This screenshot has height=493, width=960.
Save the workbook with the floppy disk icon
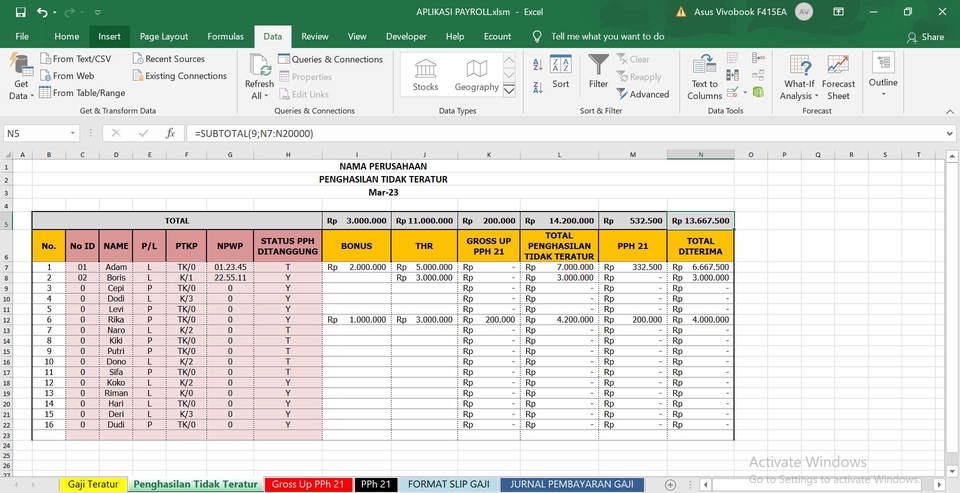pyautogui.click(x=20, y=12)
